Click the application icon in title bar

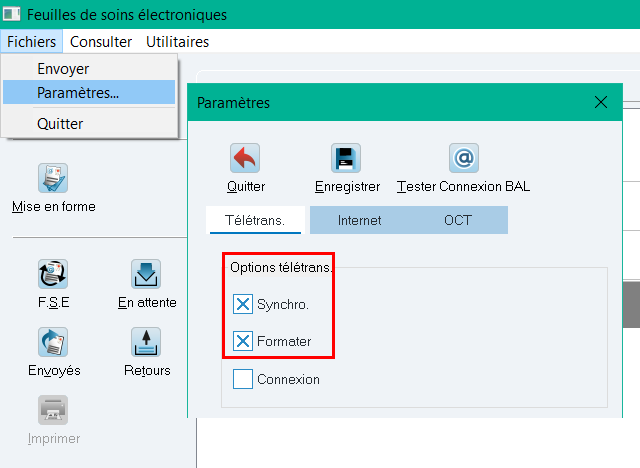[11, 14]
